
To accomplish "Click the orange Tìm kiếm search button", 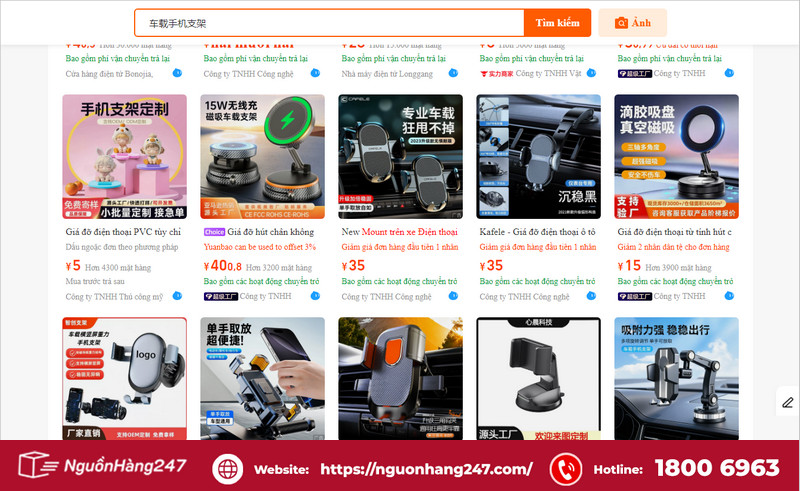I will (557, 23).
